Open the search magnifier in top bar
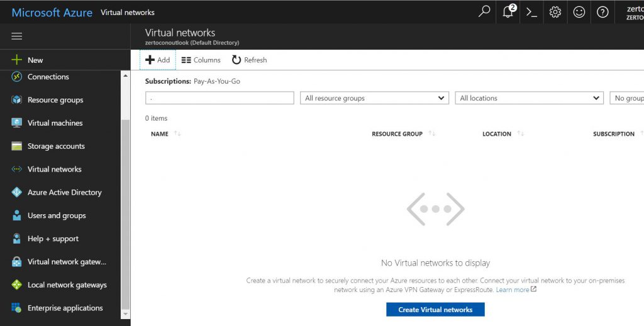 tap(484, 11)
